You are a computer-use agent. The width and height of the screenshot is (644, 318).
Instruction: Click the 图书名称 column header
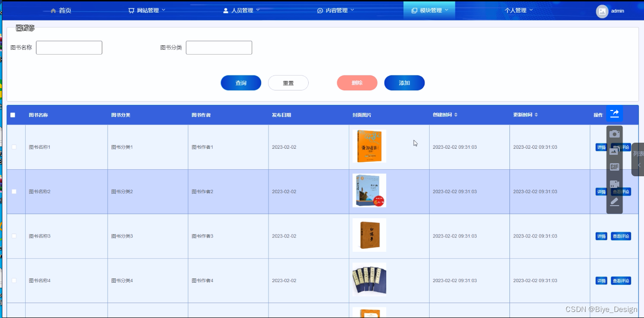(x=38, y=115)
